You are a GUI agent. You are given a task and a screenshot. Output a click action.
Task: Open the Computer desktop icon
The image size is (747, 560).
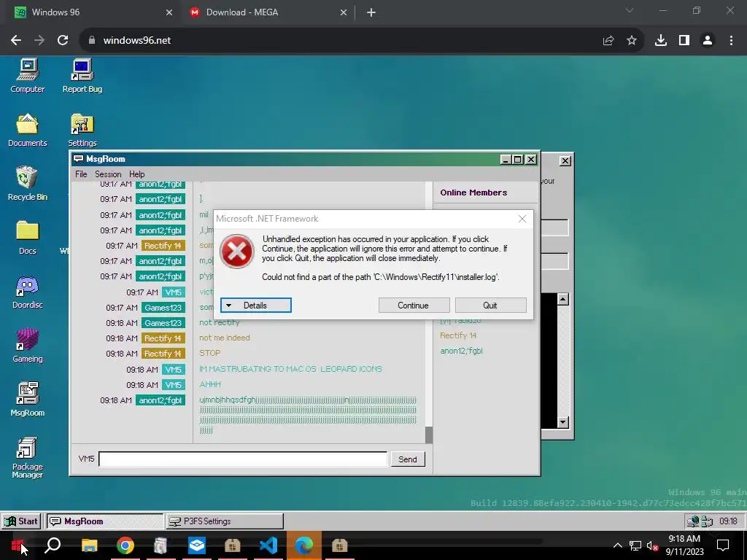coord(27,76)
